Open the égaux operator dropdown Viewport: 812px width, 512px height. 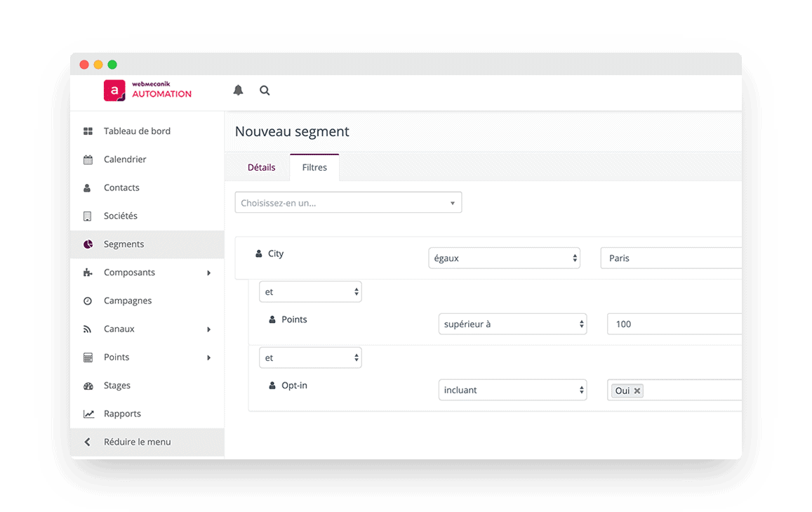(x=504, y=258)
